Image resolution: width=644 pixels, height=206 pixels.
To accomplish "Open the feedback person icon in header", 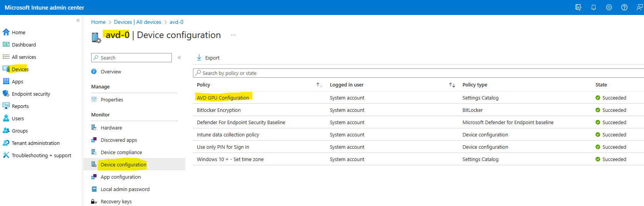I will coord(640,7).
